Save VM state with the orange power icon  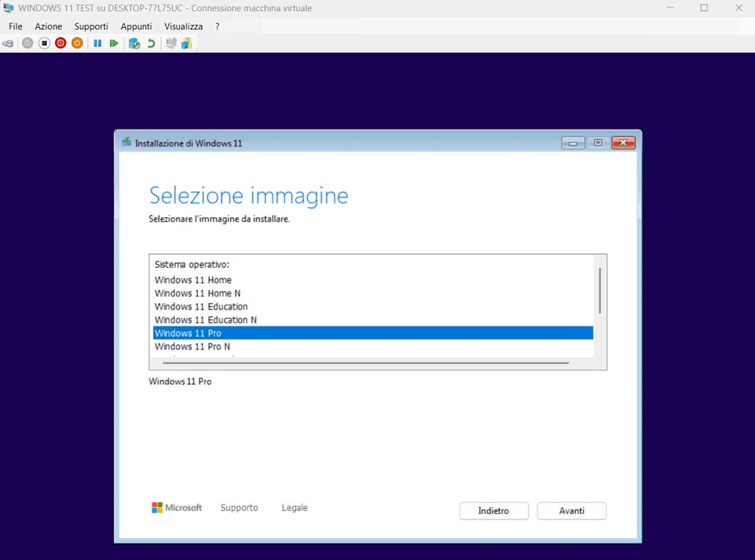(x=77, y=43)
